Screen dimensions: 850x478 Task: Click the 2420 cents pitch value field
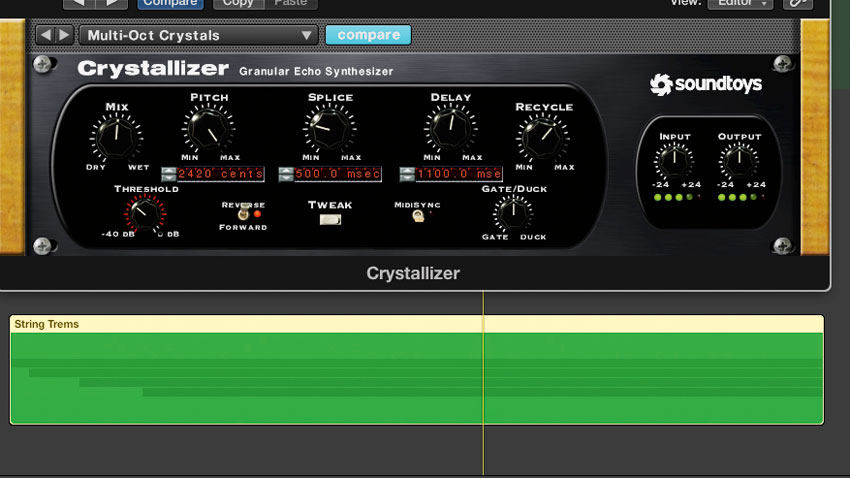click(220, 174)
